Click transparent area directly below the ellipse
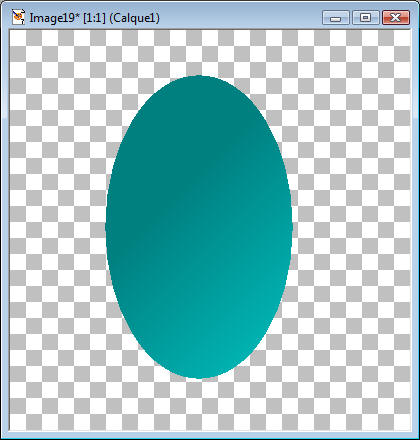Viewport: 420px width, 440px height. click(199, 404)
